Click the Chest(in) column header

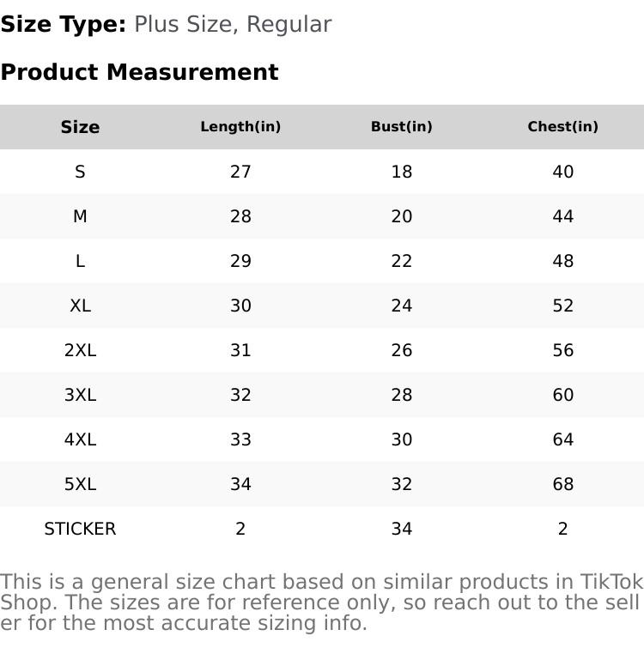(x=562, y=127)
